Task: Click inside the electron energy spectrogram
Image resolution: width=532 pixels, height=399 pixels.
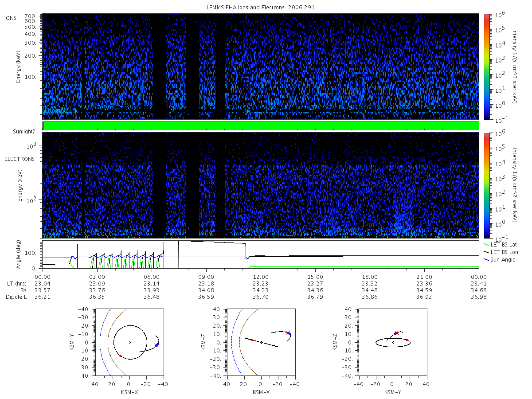Action: click(x=261, y=185)
